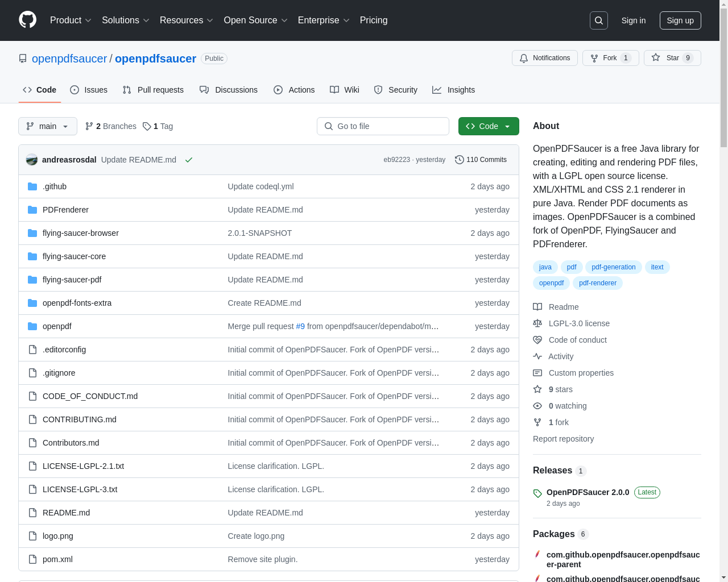728x582 pixels.
Task: Click the openpdf-fonts-extra folder icon
Action: 32,303
